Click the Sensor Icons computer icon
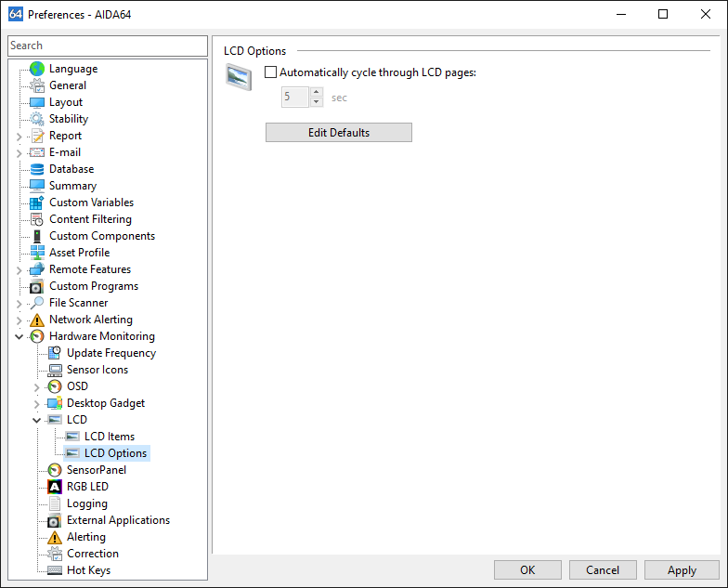Viewport: 728px width, 588px height. pos(54,370)
